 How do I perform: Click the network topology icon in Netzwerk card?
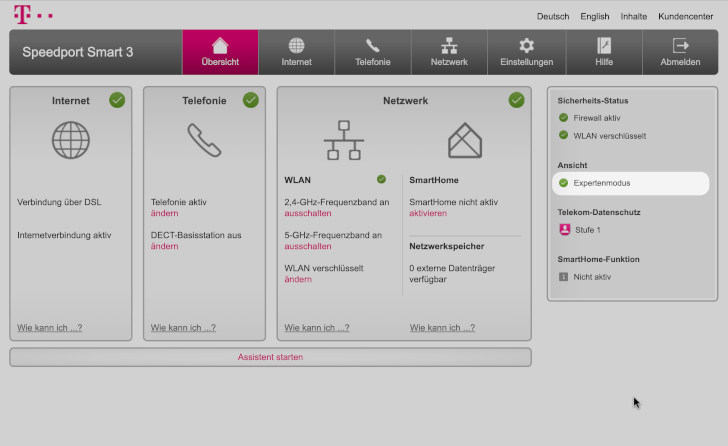pyautogui.click(x=344, y=140)
